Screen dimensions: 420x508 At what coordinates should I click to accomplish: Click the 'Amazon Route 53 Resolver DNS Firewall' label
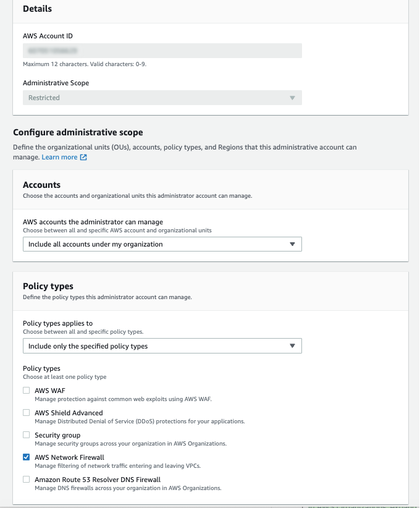tap(98, 479)
